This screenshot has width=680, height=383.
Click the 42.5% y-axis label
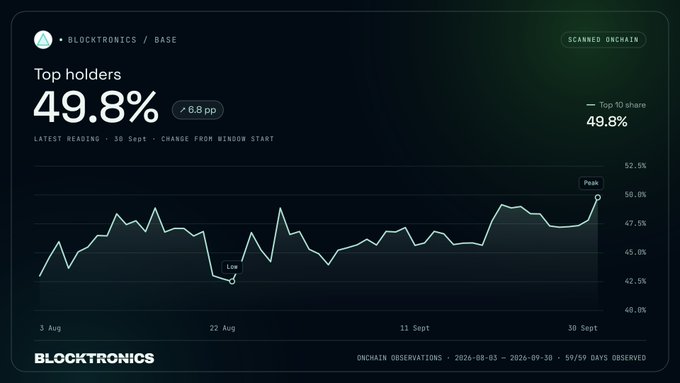[x=635, y=281]
